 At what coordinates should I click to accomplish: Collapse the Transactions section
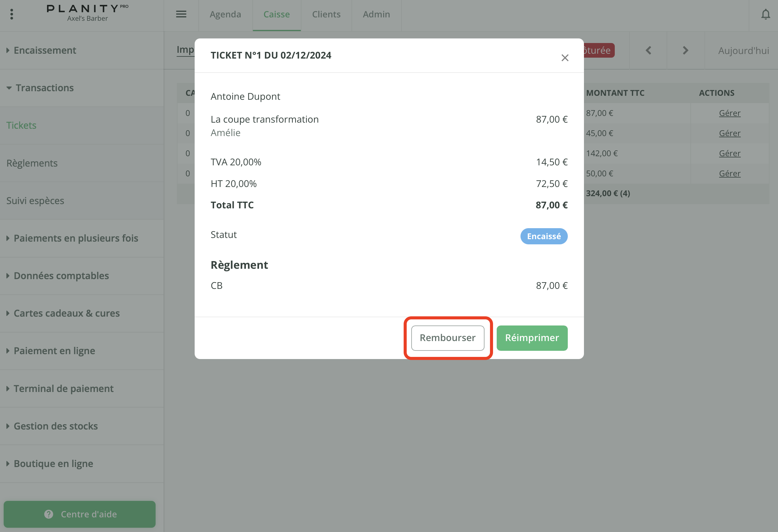44,88
